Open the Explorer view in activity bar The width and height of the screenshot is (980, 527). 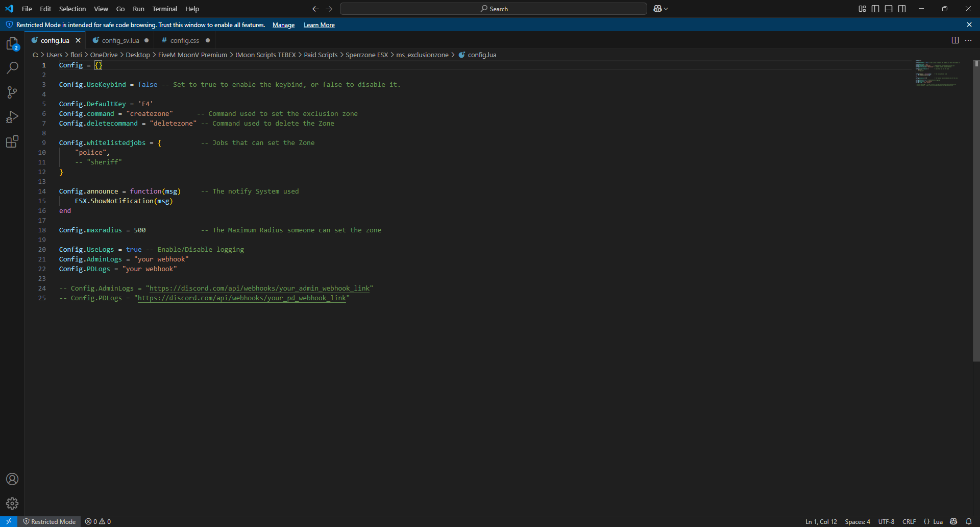point(12,44)
